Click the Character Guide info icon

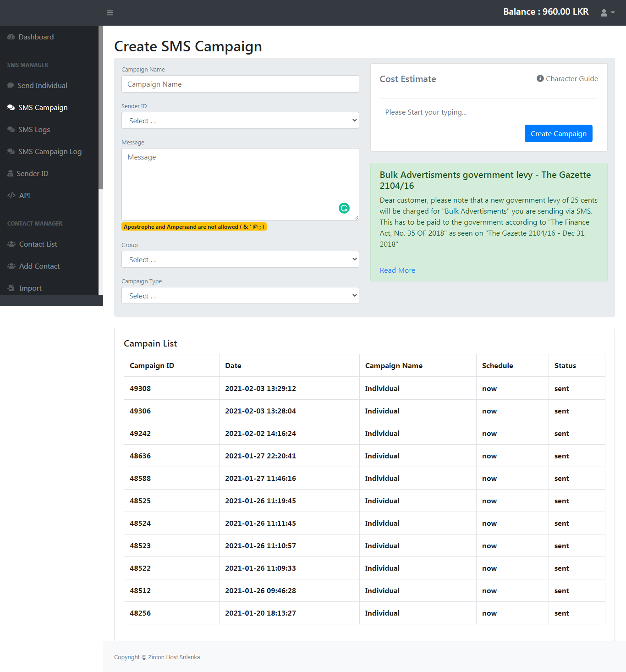click(540, 78)
